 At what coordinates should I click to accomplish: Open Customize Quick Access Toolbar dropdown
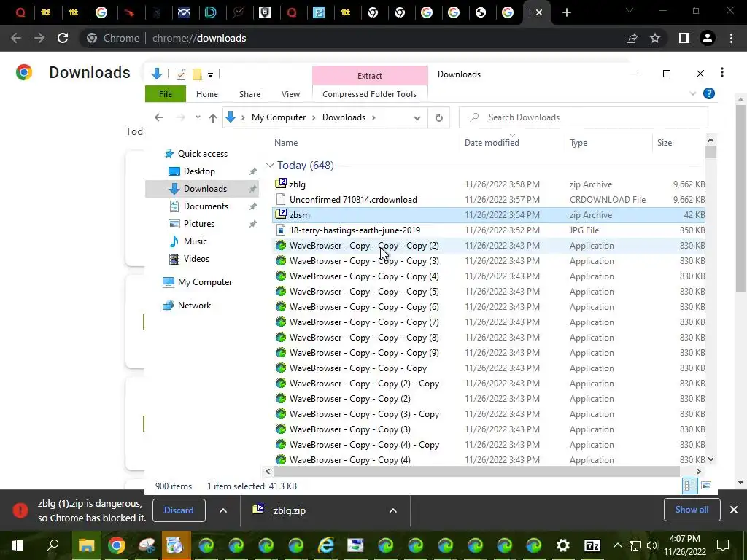coord(210,75)
